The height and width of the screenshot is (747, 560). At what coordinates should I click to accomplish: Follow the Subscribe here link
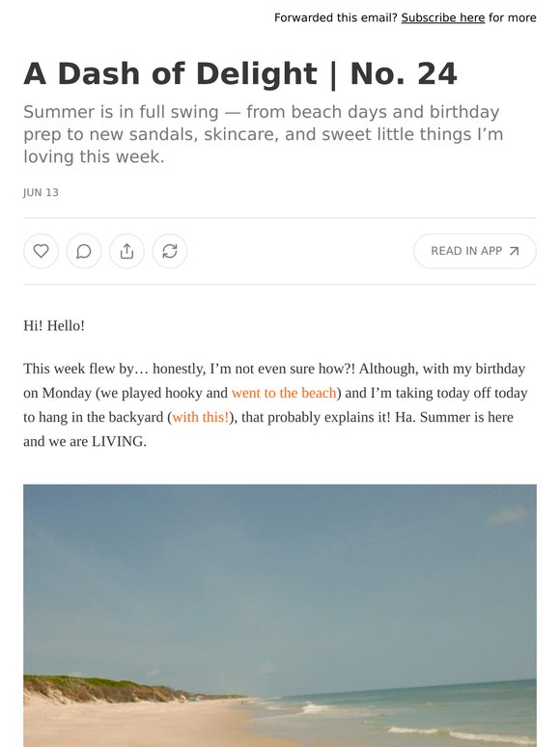coord(443,17)
